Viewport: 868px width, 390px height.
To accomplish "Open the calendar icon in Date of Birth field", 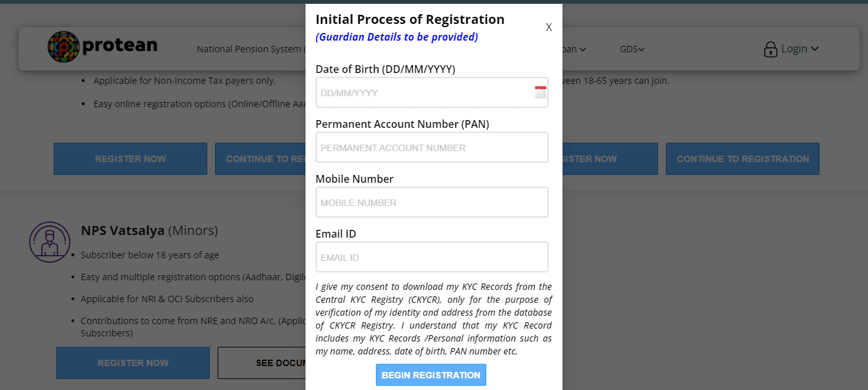I will pos(540,91).
